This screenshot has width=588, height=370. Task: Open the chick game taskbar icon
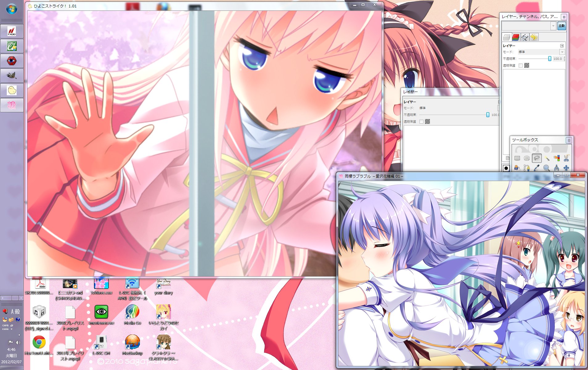pyautogui.click(x=12, y=91)
